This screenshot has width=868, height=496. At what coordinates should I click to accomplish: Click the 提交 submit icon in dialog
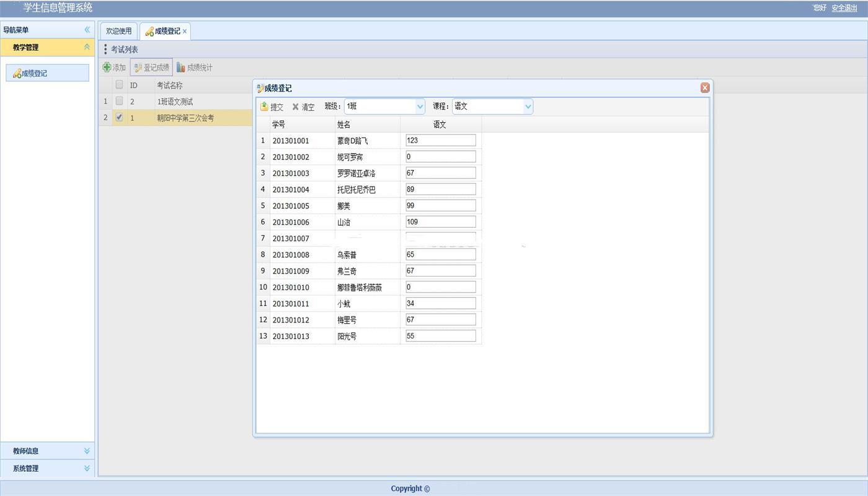pos(264,107)
